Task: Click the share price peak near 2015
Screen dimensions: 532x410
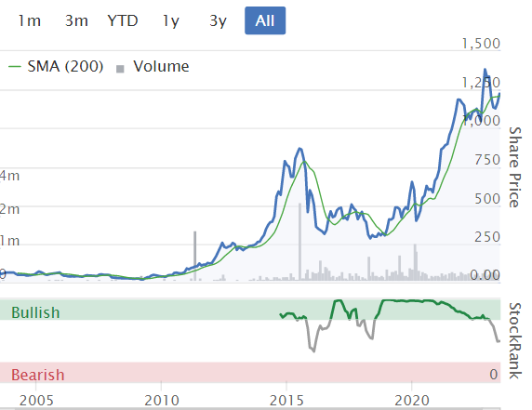Action: click(299, 149)
